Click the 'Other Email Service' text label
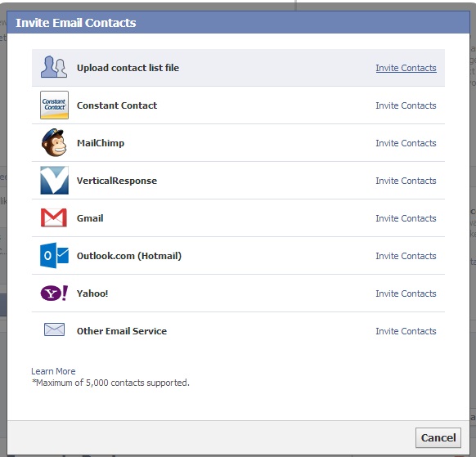 (122, 331)
